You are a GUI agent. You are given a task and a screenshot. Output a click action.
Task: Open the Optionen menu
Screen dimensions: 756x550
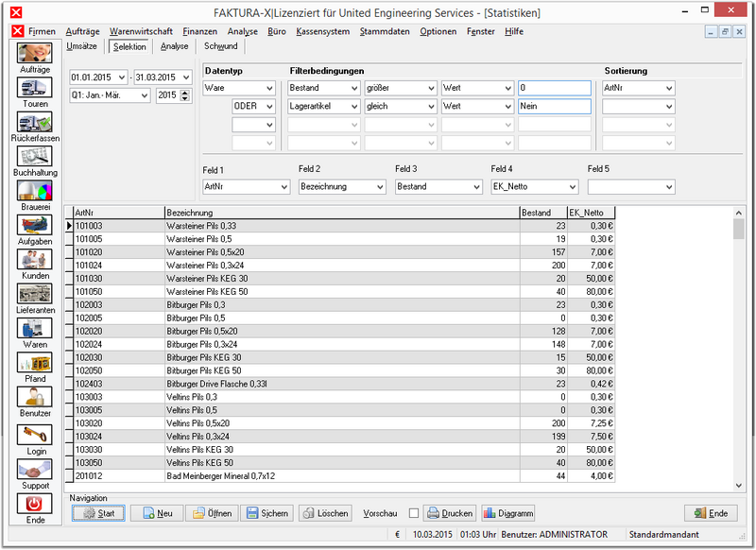click(438, 31)
